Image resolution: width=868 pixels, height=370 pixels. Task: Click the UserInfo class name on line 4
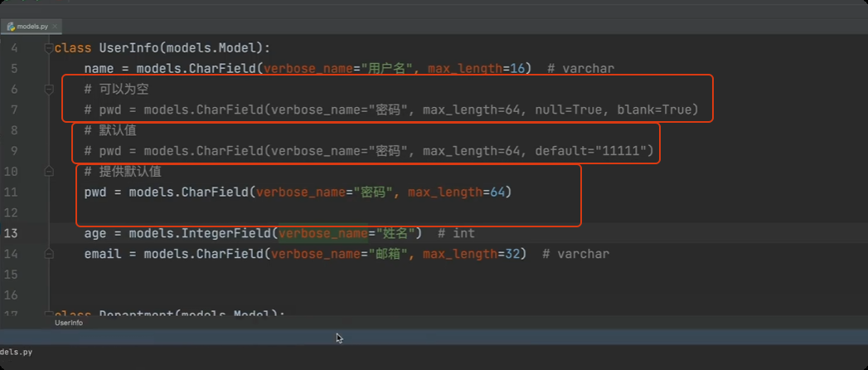(129, 49)
